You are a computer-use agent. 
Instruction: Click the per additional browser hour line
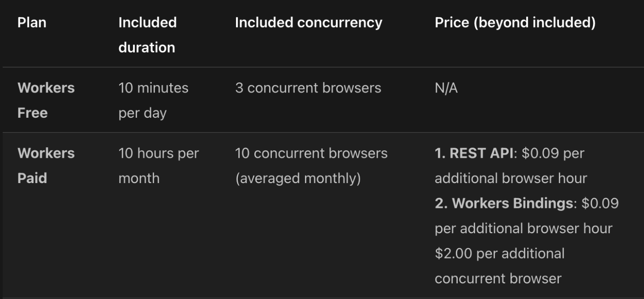[x=523, y=229]
